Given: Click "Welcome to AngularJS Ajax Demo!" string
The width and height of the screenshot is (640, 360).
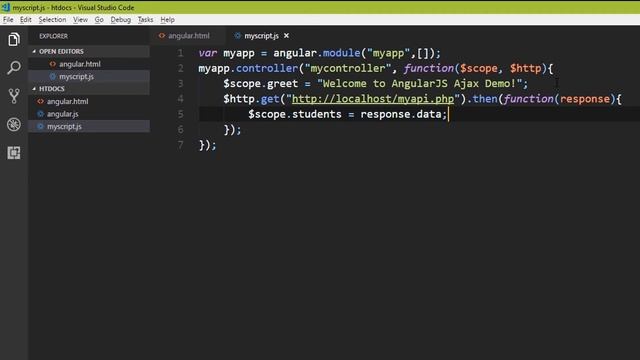Looking at the screenshot, I should [420, 84].
